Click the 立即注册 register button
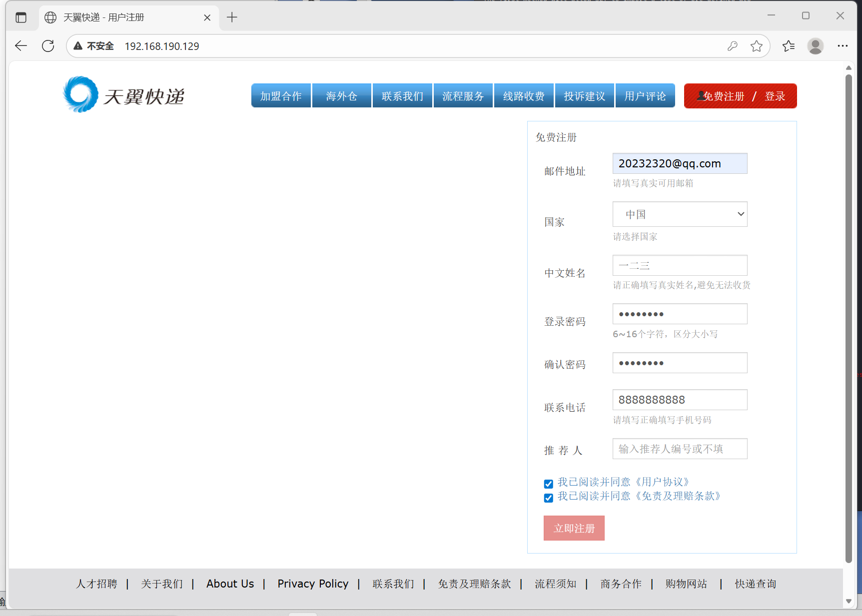The width and height of the screenshot is (862, 616). point(574,528)
